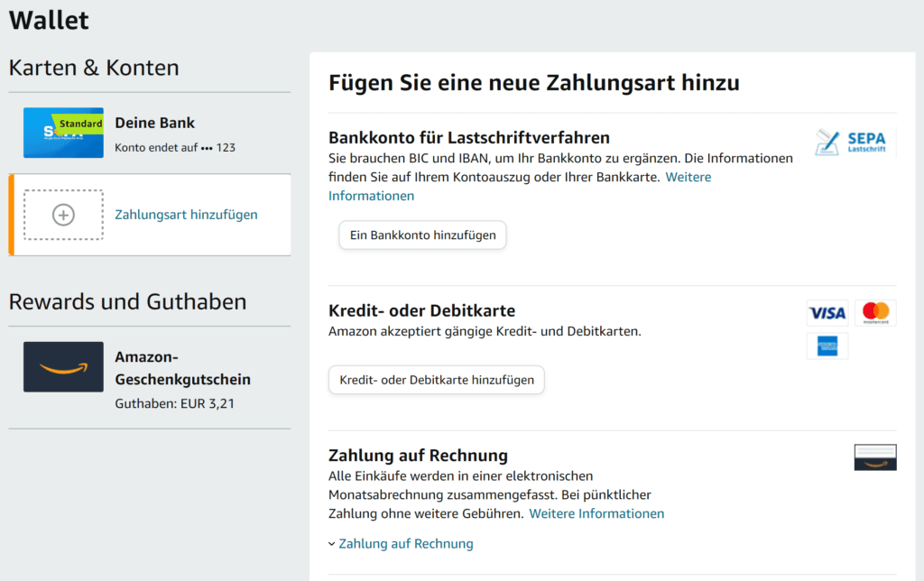This screenshot has width=924, height=581.
Task: Click the Bankkonto für Lastschriftverfahren heading
Action: point(469,137)
